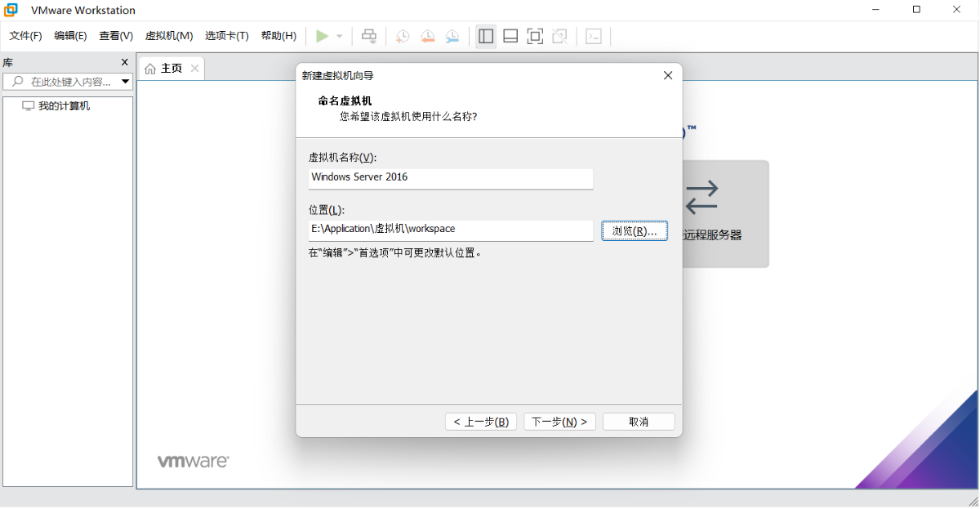Image resolution: width=980 pixels, height=509 pixels.
Task: Click the vmware logo at bottom left
Action: tap(193, 462)
